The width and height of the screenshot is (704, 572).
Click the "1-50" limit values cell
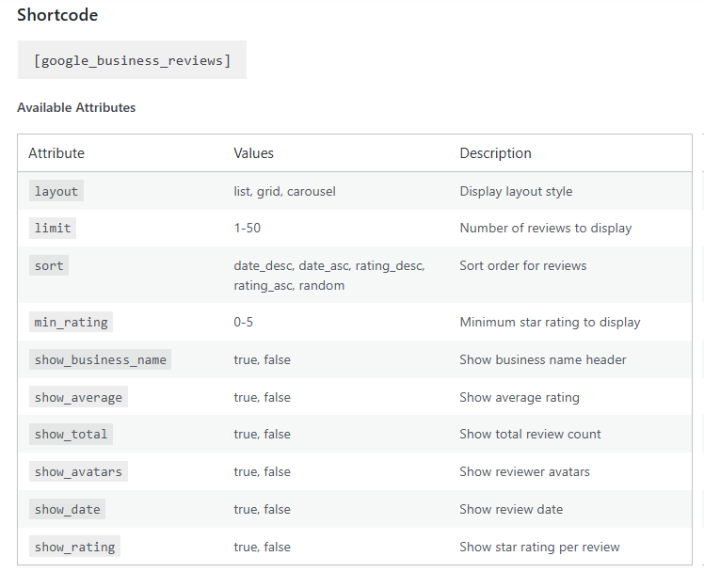tap(247, 228)
